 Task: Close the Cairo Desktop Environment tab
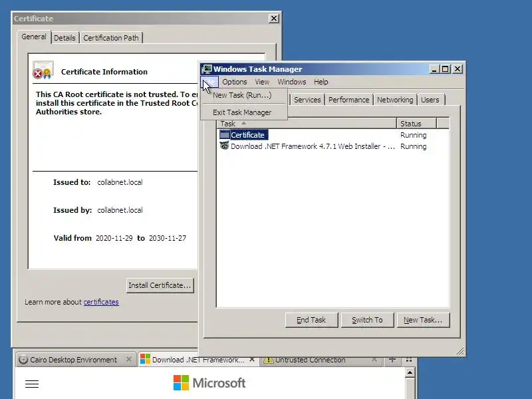click(128, 359)
